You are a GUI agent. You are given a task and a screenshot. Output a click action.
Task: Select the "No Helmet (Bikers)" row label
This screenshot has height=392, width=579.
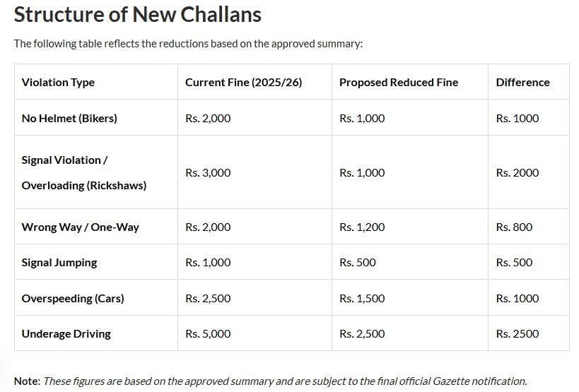(x=69, y=118)
